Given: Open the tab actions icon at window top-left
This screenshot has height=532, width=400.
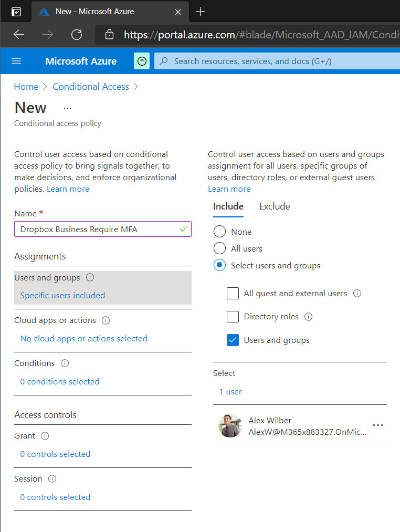Looking at the screenshot, I should pos(16,12).
